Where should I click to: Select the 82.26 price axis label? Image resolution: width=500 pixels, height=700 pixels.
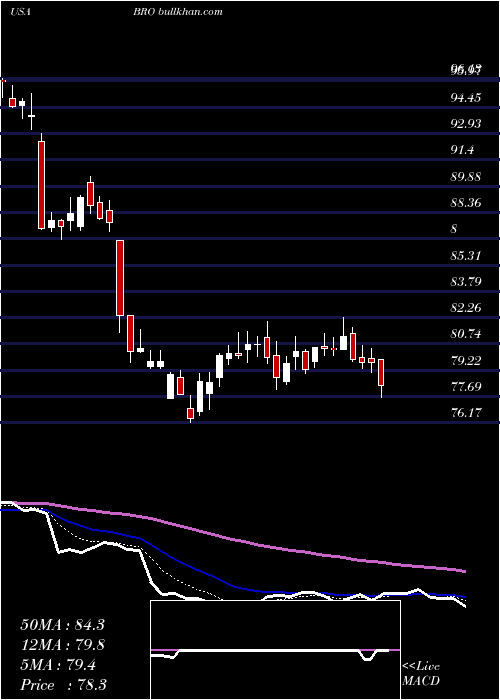tap(466, 308)
